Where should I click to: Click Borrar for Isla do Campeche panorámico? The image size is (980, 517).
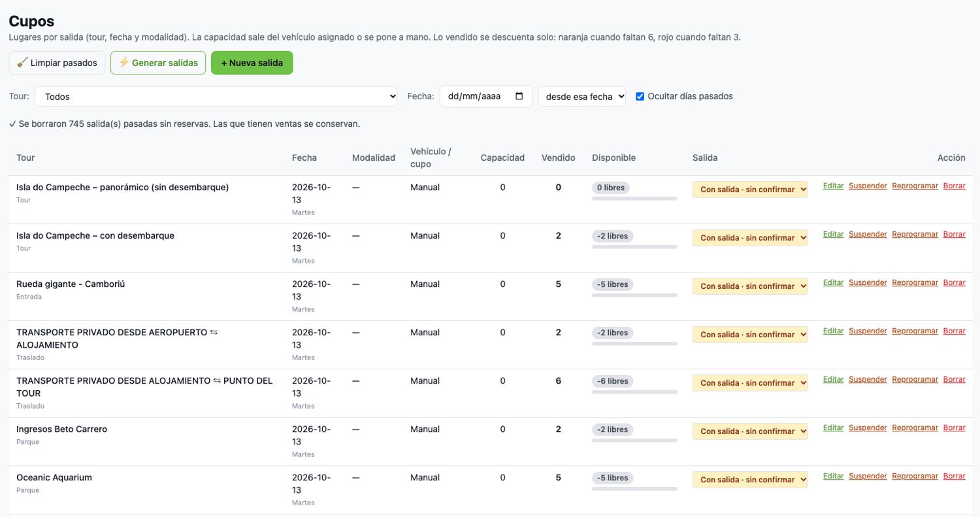tap(954, 186)
